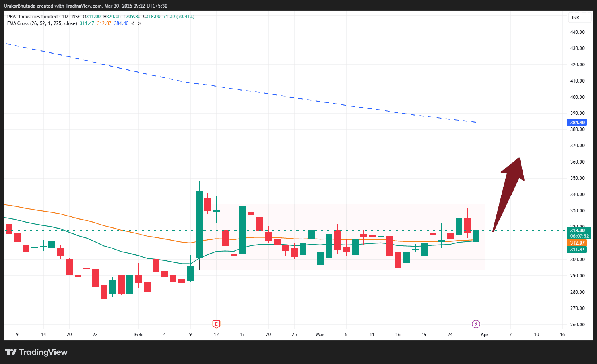The width and height of the screenshot is (597, 364).
Task: Click the Mar label on time axis
Action: point(320,335)
